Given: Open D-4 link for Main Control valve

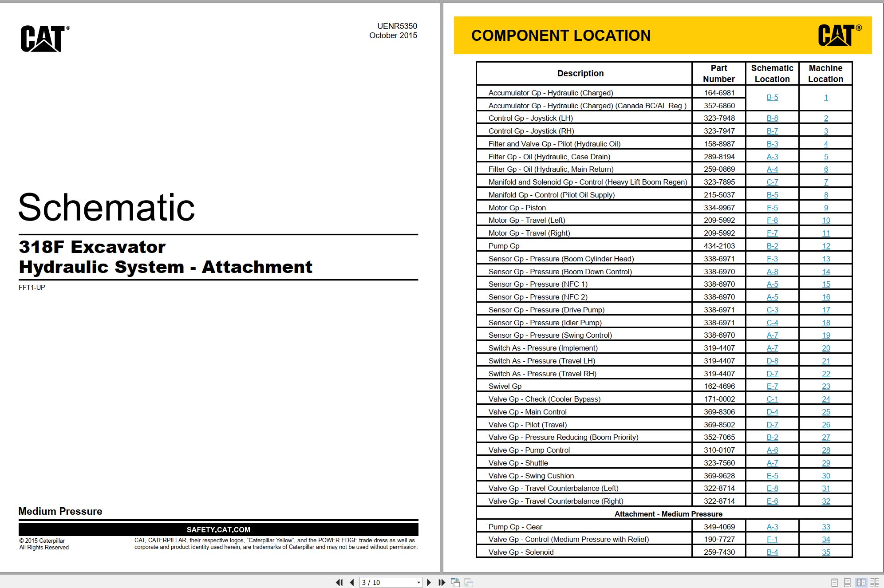Looking at the screenshot, I should [772, 412].
